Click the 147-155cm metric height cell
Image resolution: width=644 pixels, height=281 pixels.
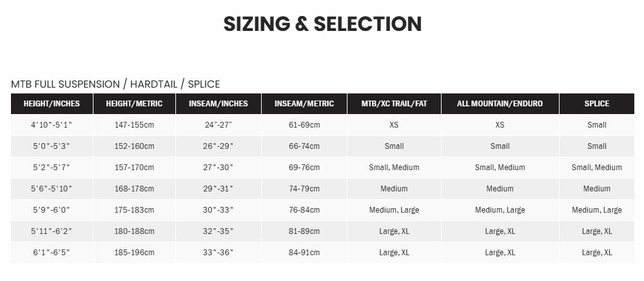point(134,125)
